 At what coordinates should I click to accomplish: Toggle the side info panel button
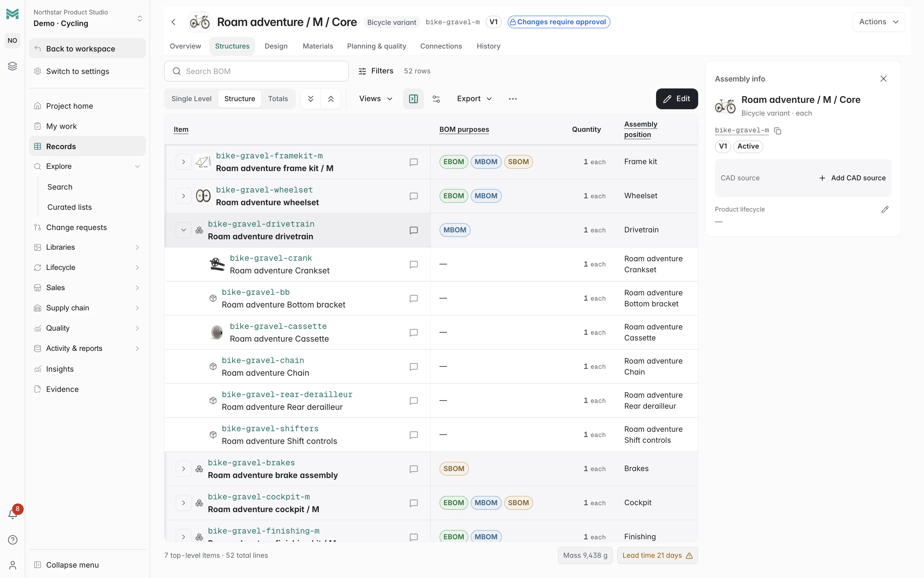413,99
